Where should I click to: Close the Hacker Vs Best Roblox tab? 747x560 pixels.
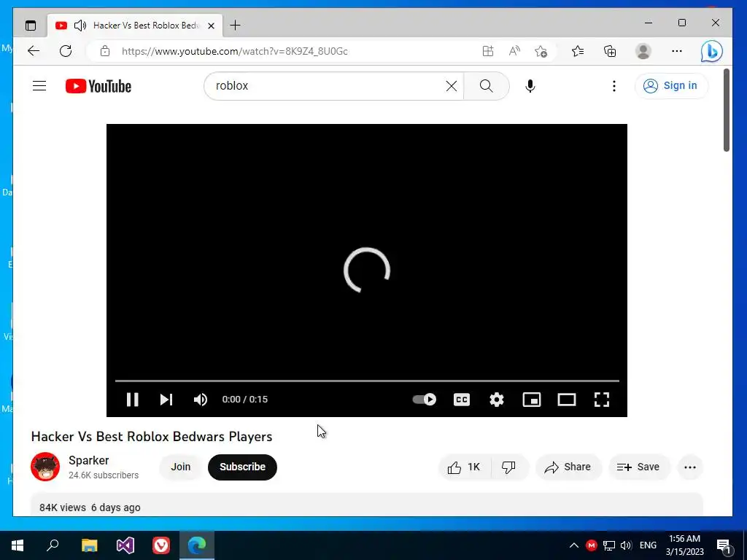211,26
